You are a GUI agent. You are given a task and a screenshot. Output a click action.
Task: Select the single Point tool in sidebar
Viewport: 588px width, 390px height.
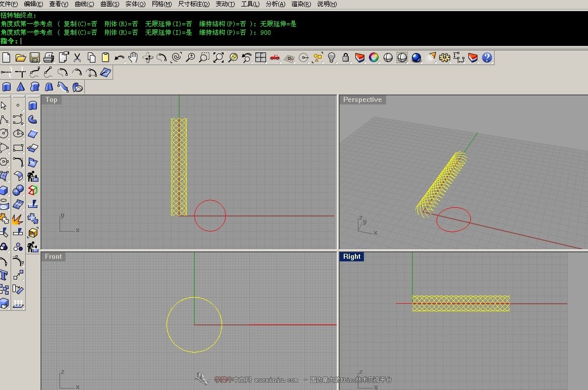[x=18, y=105]
